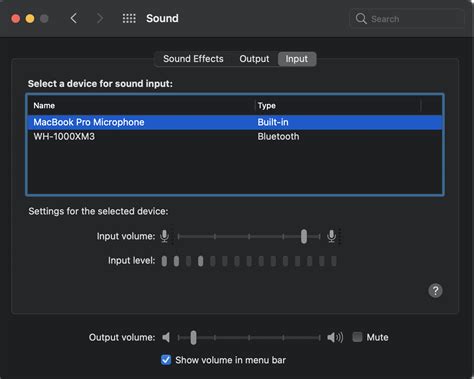Click the magnifying glass search icon
474x379 pixels.
pos(361,19)
